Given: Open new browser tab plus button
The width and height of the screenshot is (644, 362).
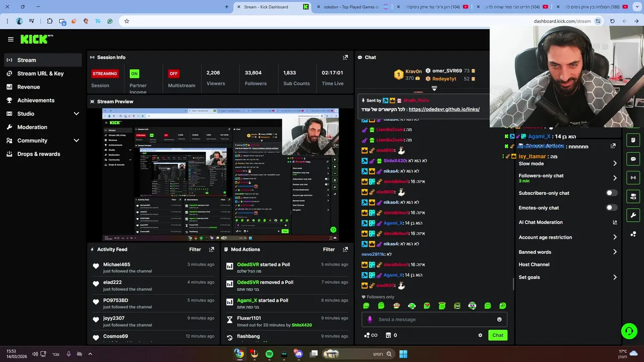Looking at the screenshot, I should [x=226, y=7].
